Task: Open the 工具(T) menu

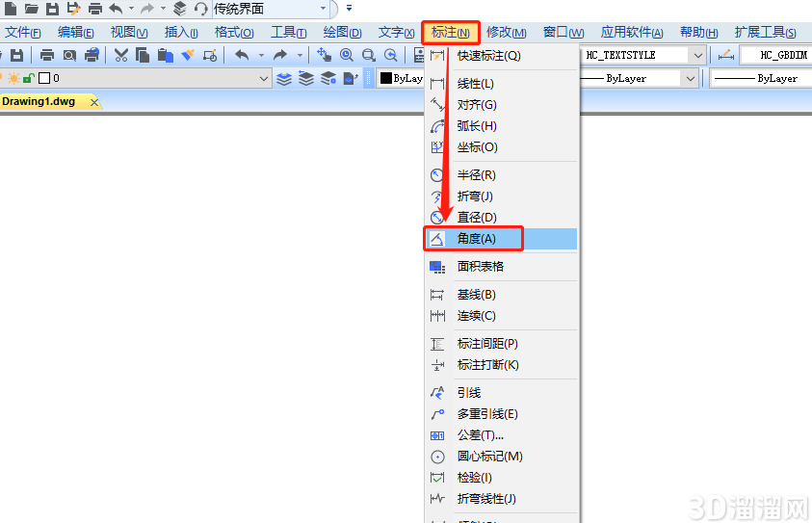Action: (x=288, y=33)
